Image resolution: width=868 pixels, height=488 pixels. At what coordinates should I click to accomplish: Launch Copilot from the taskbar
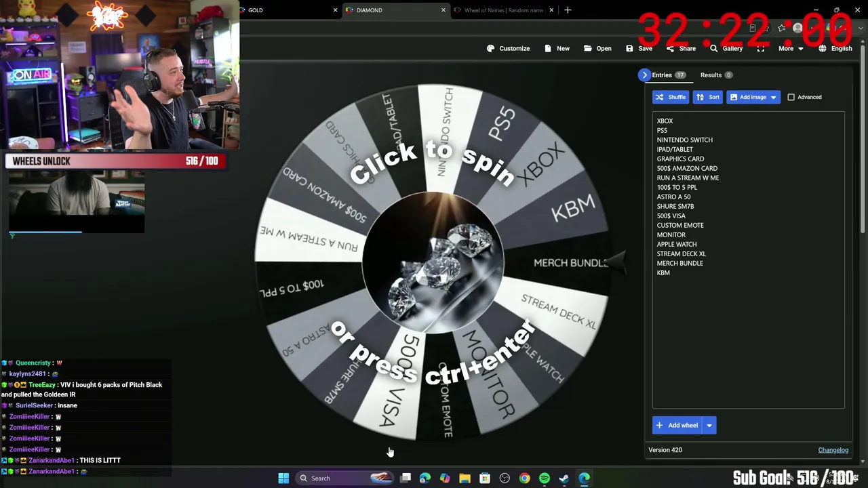(x=445, y=479)
